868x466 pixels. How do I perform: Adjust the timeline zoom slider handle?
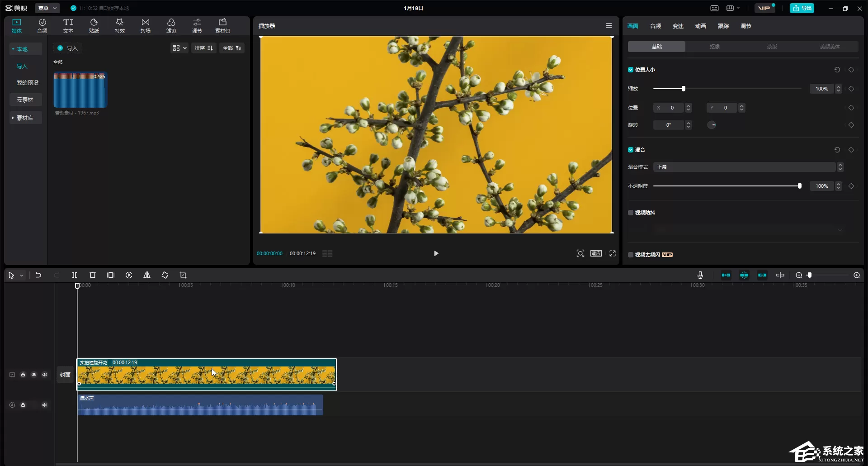click(x=810, y=275)
